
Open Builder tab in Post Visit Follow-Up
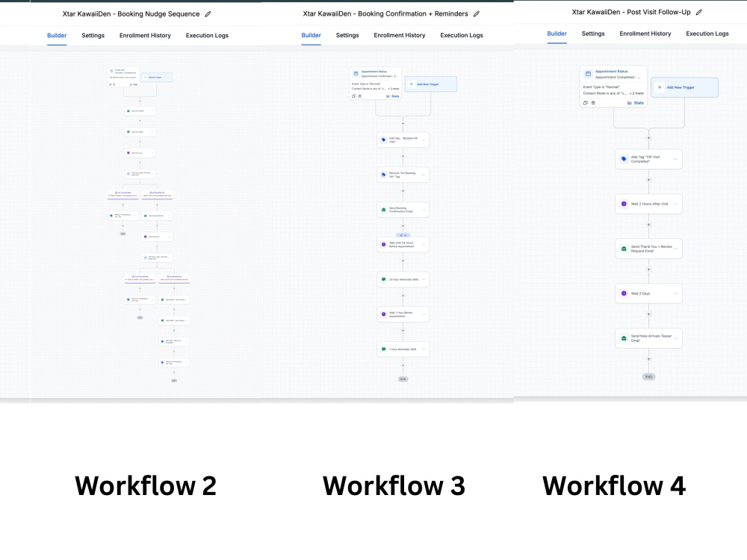click(x=557, y=34)
